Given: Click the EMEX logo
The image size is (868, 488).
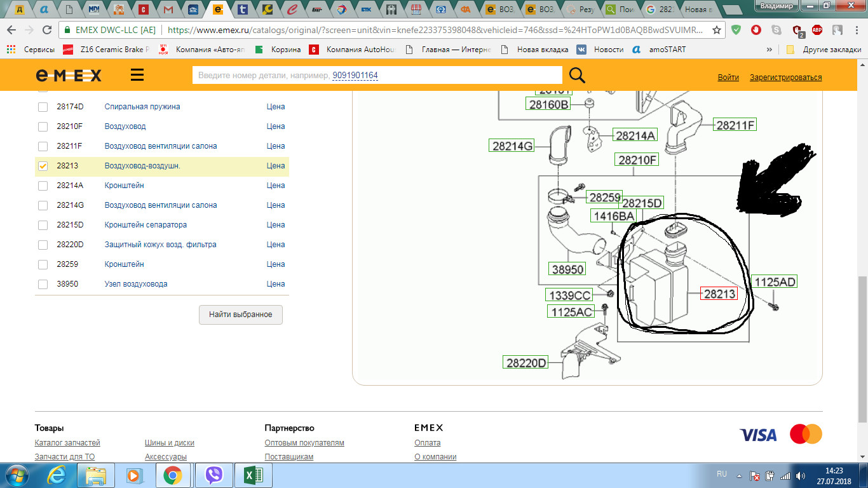Looking at the screenshot, I should coord(69,76).
